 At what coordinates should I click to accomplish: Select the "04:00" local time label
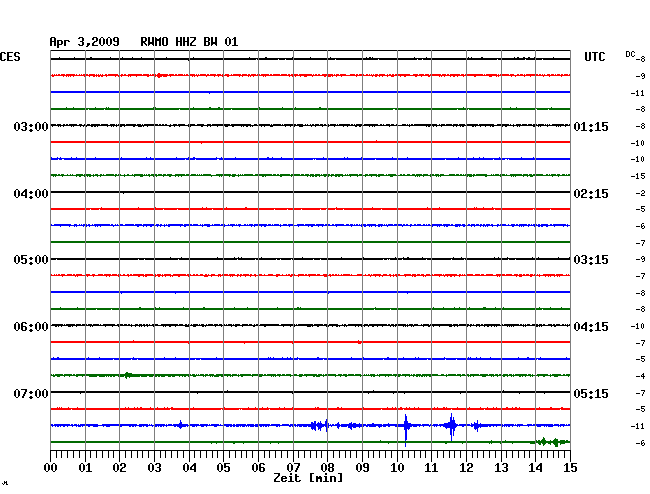[31, 194]
